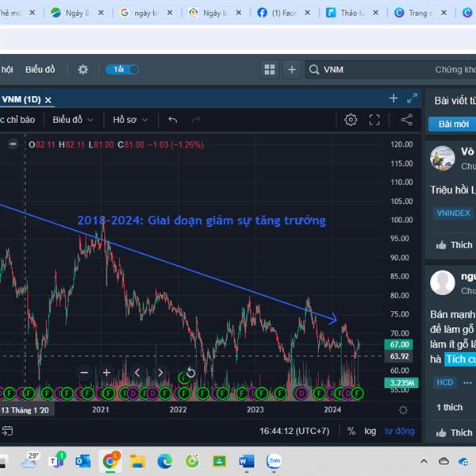Image resolution: width=476 pixels, height=476 pixels.
Task: Open File Explorer from the taskbar
Action: 137,462
